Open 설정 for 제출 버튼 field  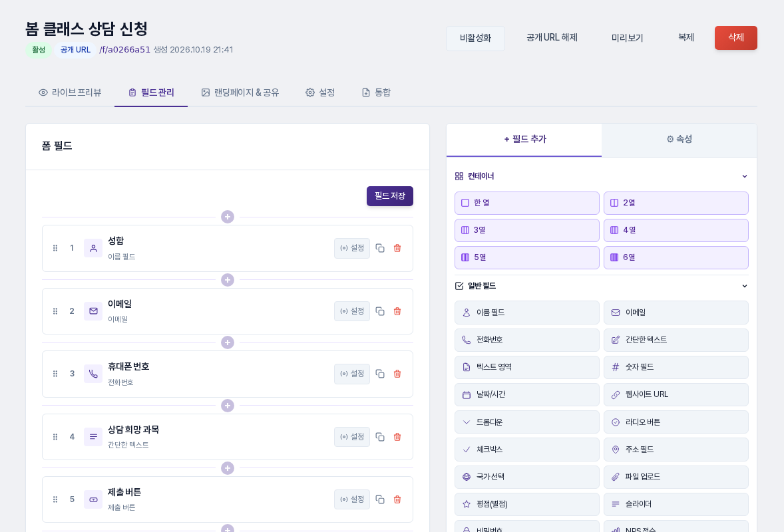point(352,499)
